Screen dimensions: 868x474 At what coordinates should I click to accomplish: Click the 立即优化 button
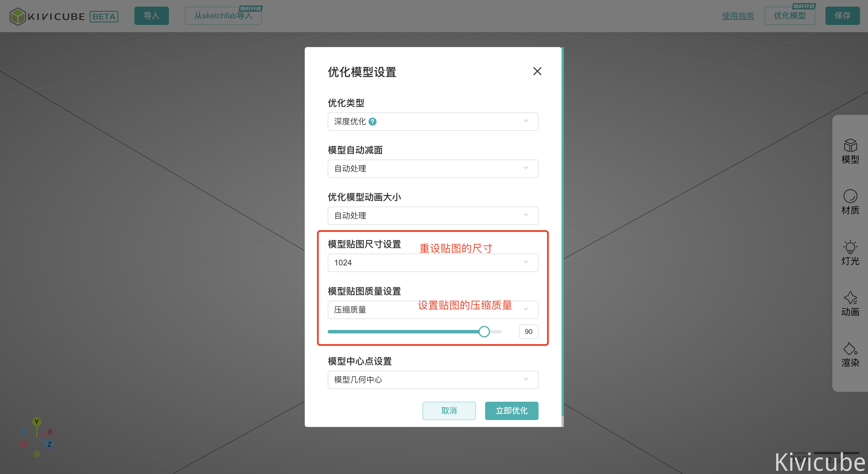(x=511, y=411)
